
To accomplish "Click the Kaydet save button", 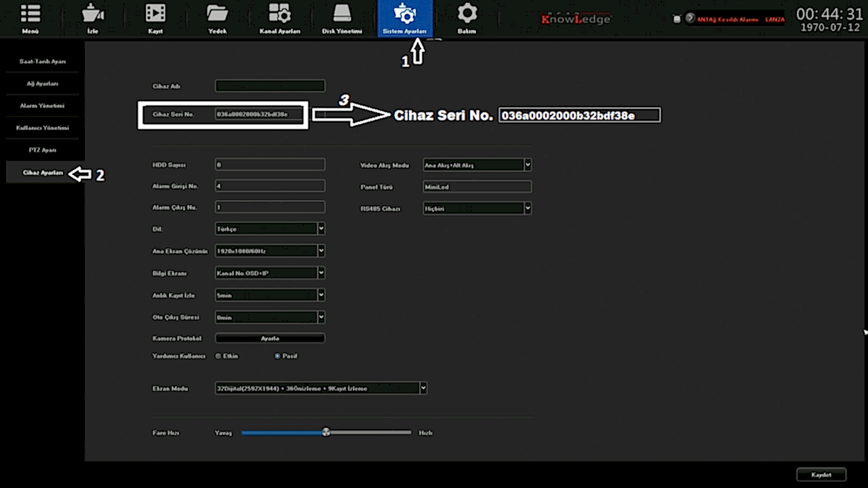I will point(821,474).
